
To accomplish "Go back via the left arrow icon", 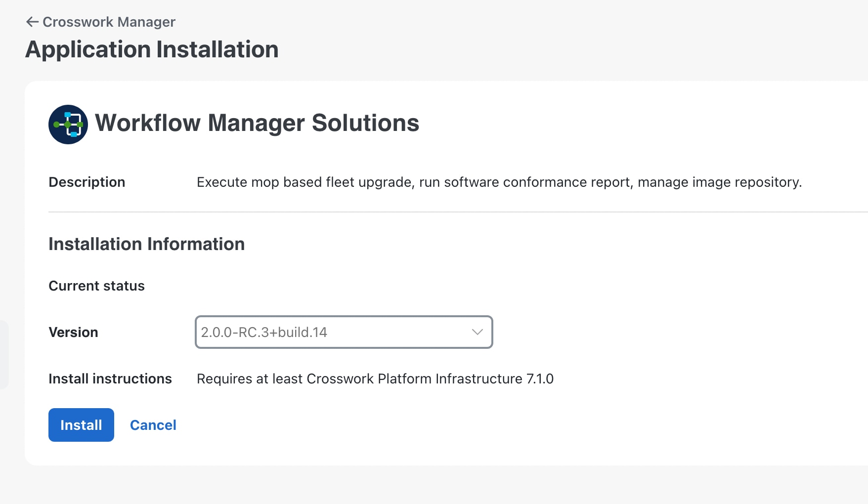I will point(32,22).
